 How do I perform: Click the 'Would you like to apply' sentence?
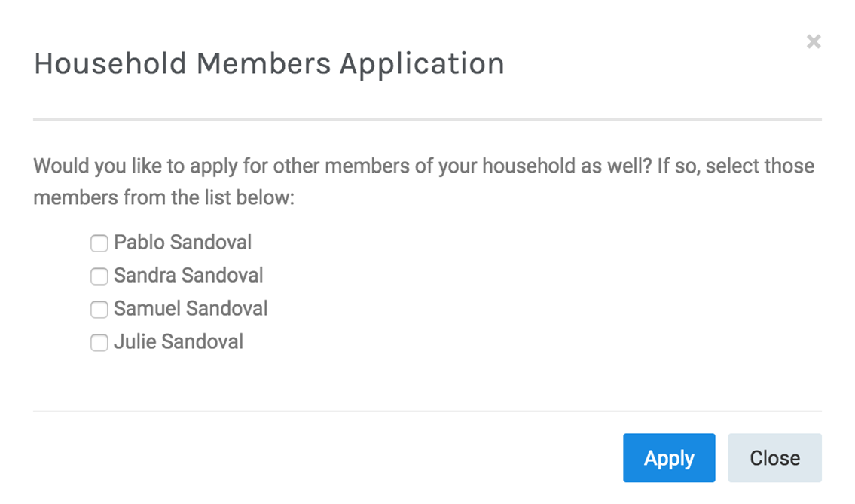(226, 166)
